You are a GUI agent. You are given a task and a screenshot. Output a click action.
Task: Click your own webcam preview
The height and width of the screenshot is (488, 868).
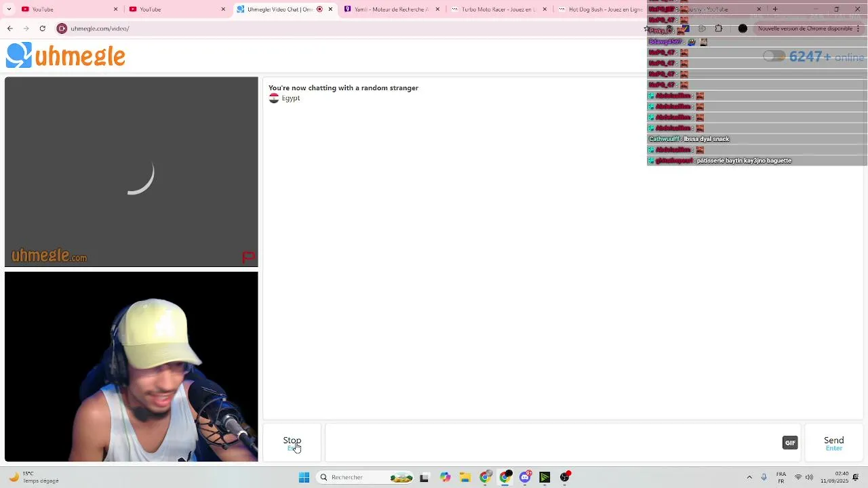(x=132, y=367)
